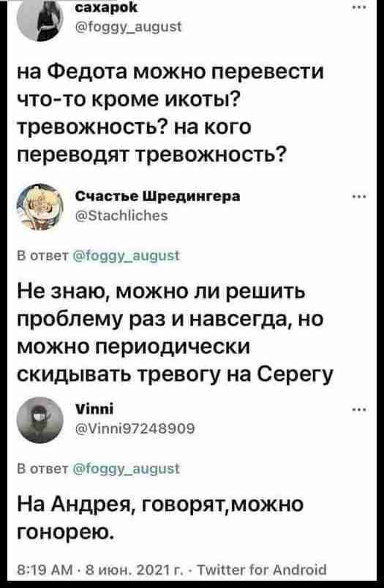This screenshot has width=384, height=588.
Task: Click the Vinni display name
Action: coord(94,410)
